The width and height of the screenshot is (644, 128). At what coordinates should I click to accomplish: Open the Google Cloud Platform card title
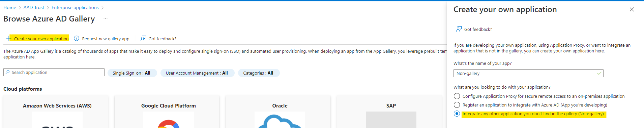tap(169, 105)
